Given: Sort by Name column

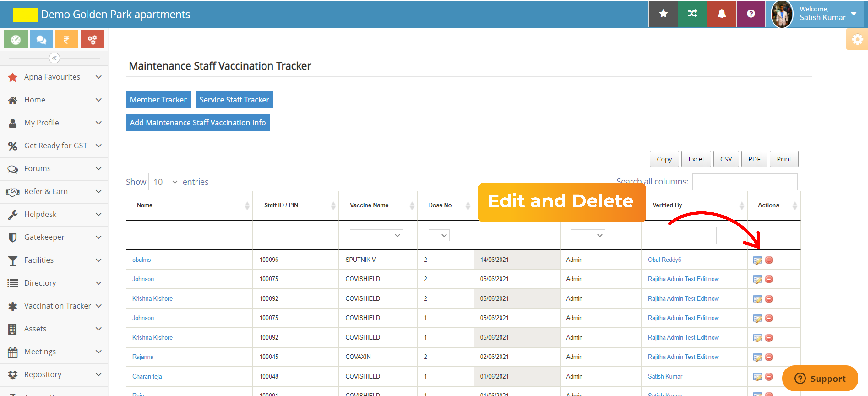Looking at the screenshot, I should click(189, 206).
